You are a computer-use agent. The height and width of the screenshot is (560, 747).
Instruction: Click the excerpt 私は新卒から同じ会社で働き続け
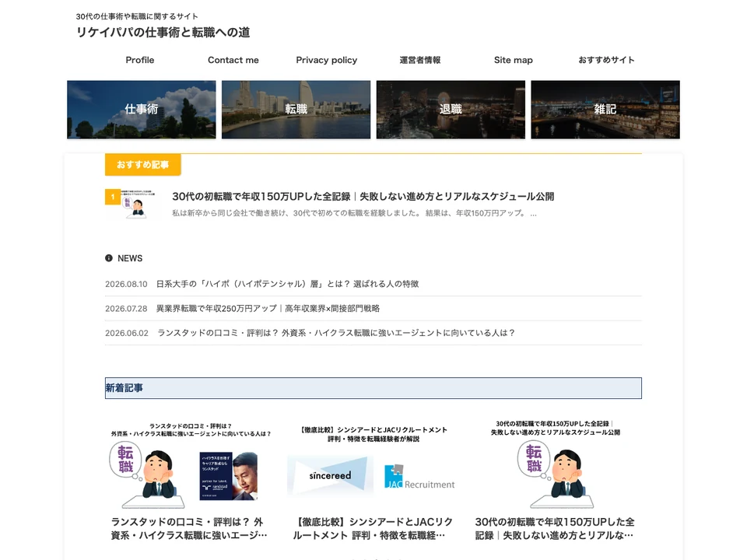click(355, 213)
